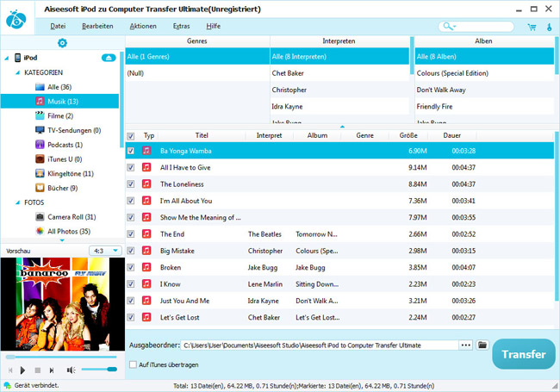560x392 pixels.
Task: Open the 4:3 aspect ratio dropdown
Action: tap(105, 251)
